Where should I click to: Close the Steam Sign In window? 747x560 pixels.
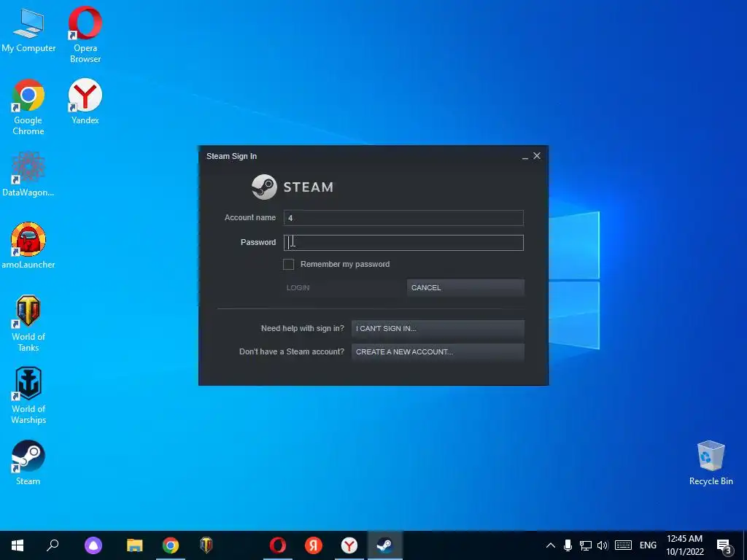pyautogui.click(x=537, y=156)
